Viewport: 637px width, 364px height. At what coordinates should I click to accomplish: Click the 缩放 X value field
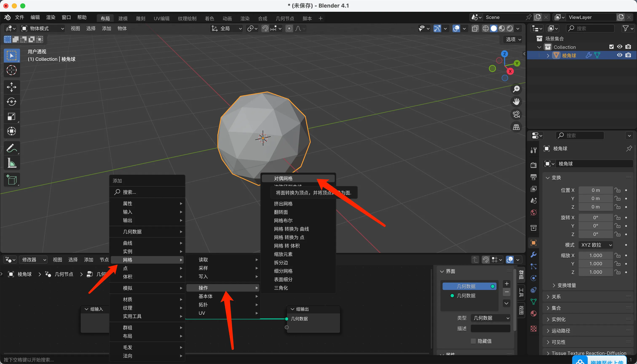[596, 255]
